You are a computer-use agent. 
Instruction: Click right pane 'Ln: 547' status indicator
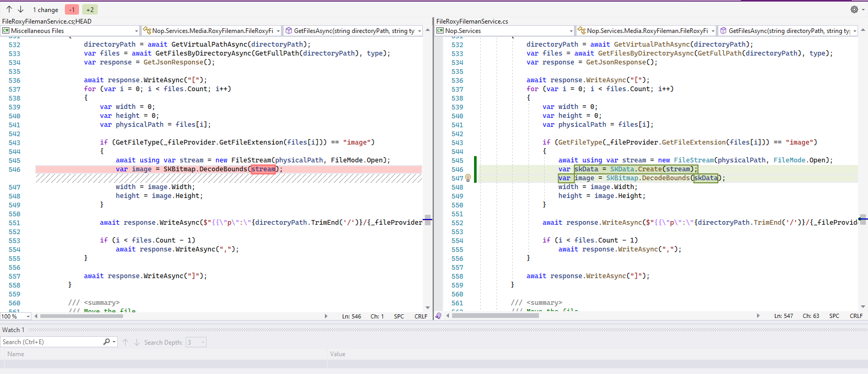[784, 316]
